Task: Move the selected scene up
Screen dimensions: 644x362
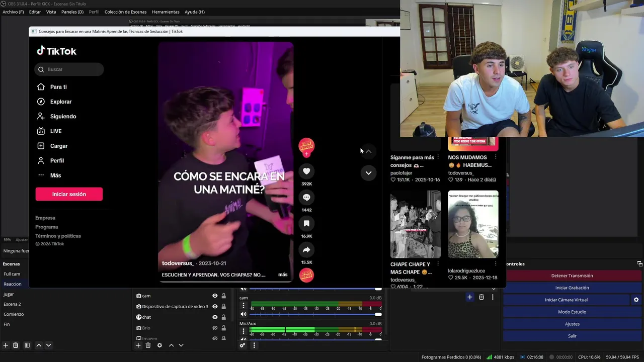Action: 39,345
